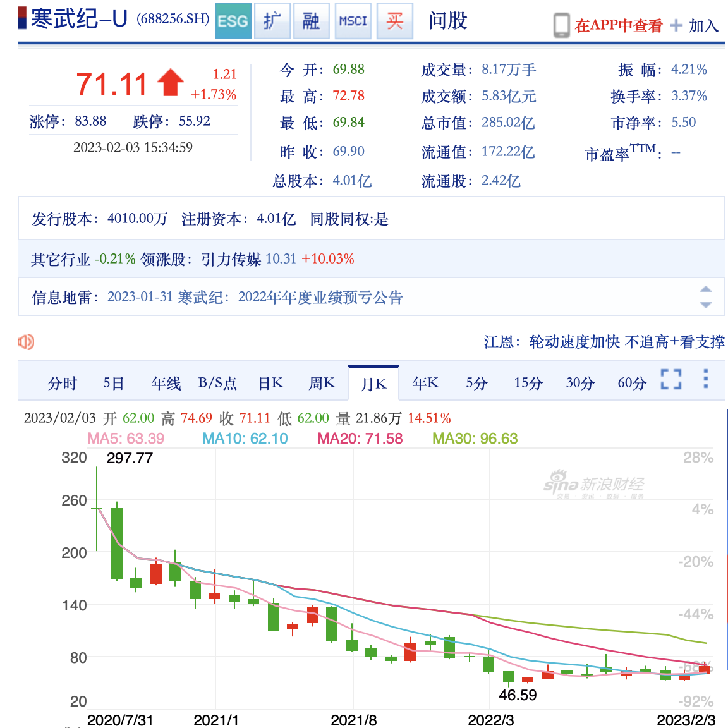The width and height of the screenshot is (728, 728).
Task: Switch to the 5分 chart tab
Action: pyautogui.click(x=477, y=384)
